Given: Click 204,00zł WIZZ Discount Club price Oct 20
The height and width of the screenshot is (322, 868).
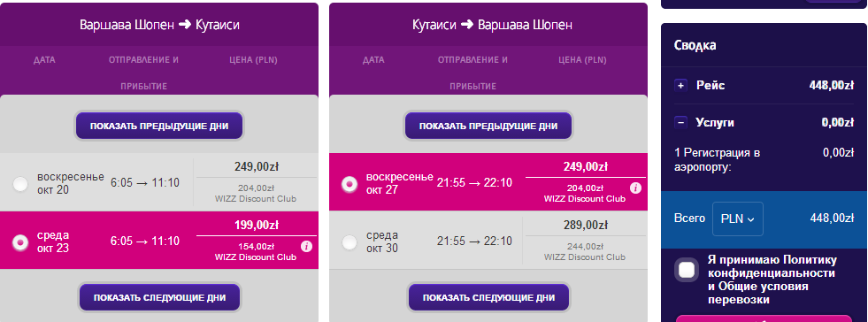Looking at the screenshot, I should pos(256,193).
